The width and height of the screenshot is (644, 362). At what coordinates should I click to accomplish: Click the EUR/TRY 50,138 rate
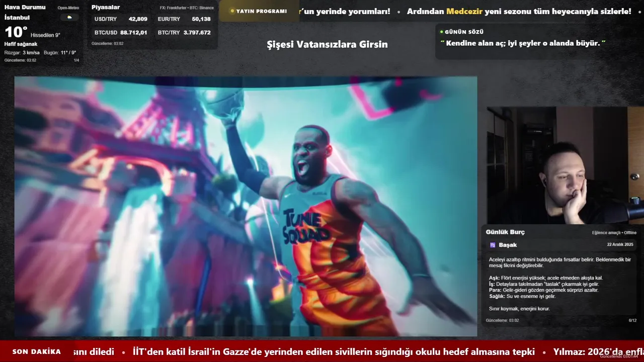(x=184, y=19)
